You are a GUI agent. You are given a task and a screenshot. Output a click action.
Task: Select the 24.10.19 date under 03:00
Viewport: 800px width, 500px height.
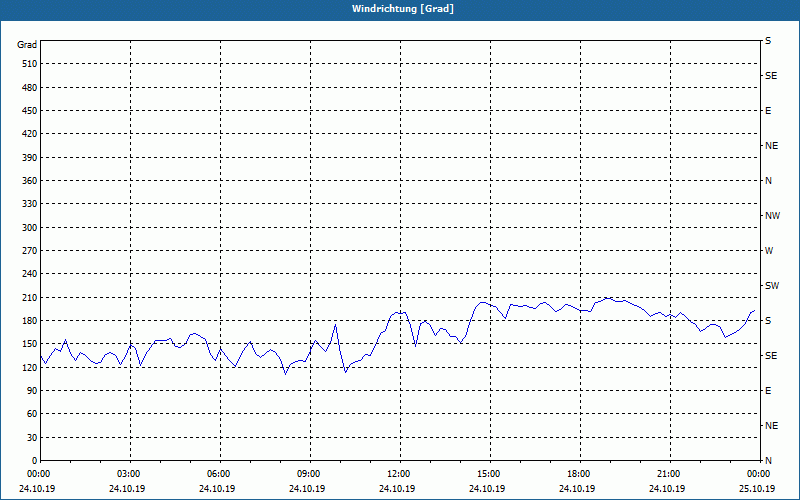pyautogui.click(x=127, y=488)
